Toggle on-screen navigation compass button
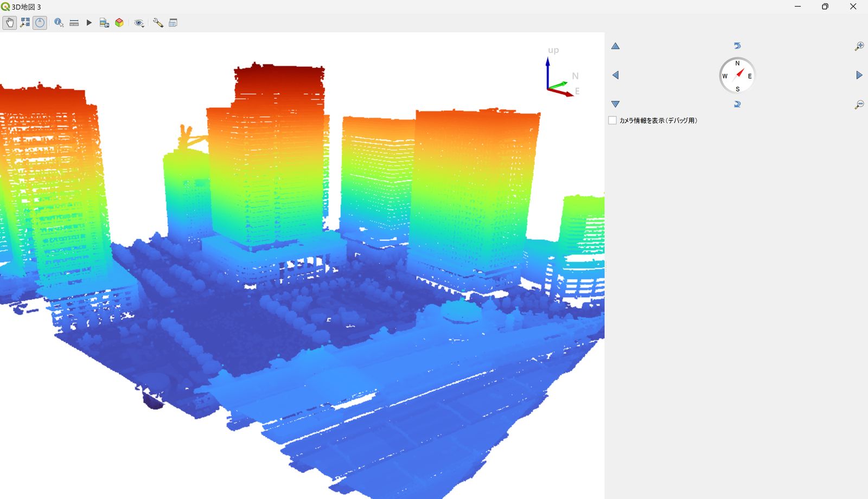868x499 pixels. click(40, 23)
